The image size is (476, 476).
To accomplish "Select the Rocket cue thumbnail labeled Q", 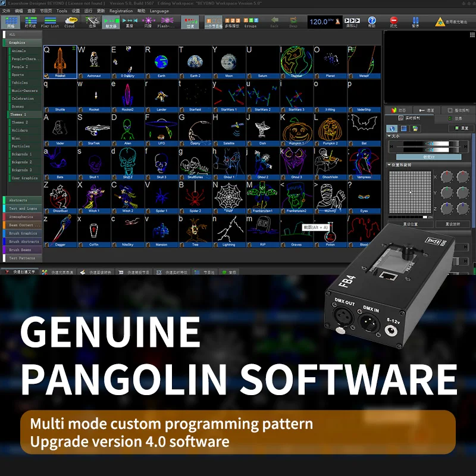I will tap(60, 62).
